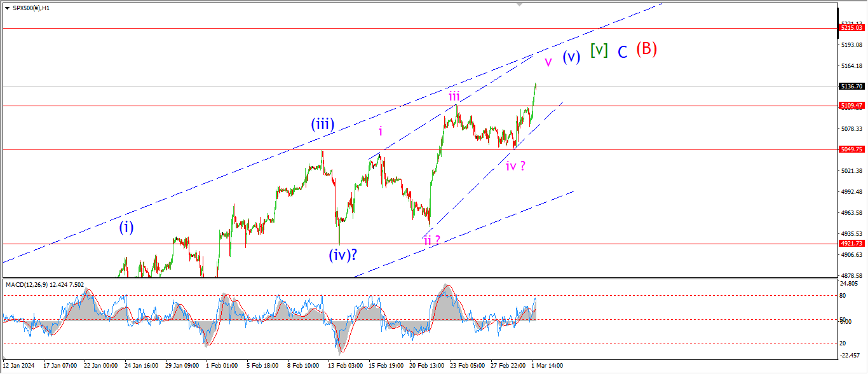Select the green [v] wave label
Screen dimensions: 868x374
(599, 50)
